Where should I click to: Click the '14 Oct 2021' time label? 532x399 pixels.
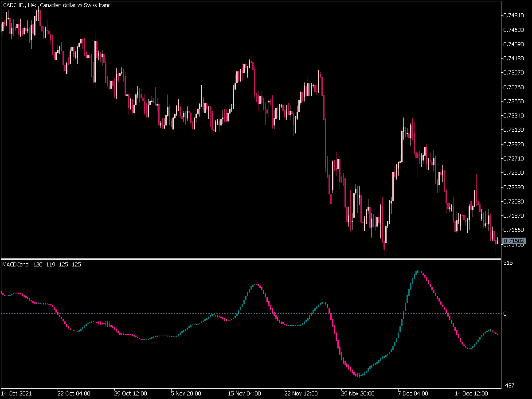[16, 393]
